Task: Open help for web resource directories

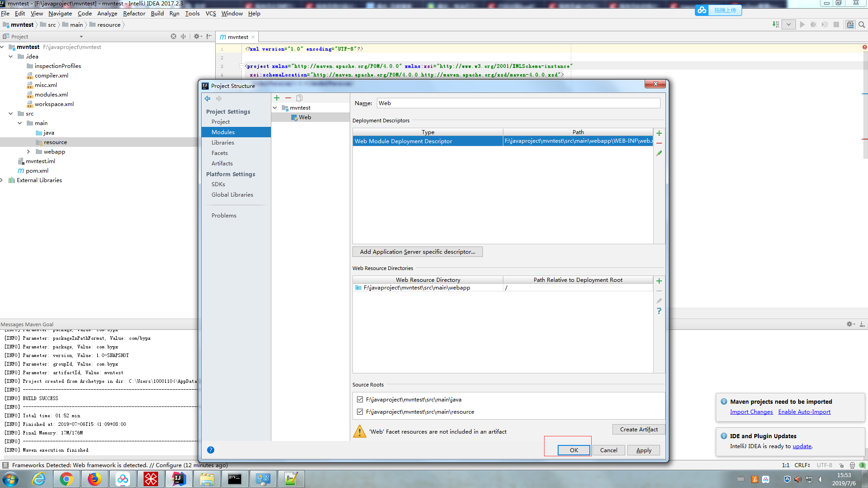Action: click(659, 311)
